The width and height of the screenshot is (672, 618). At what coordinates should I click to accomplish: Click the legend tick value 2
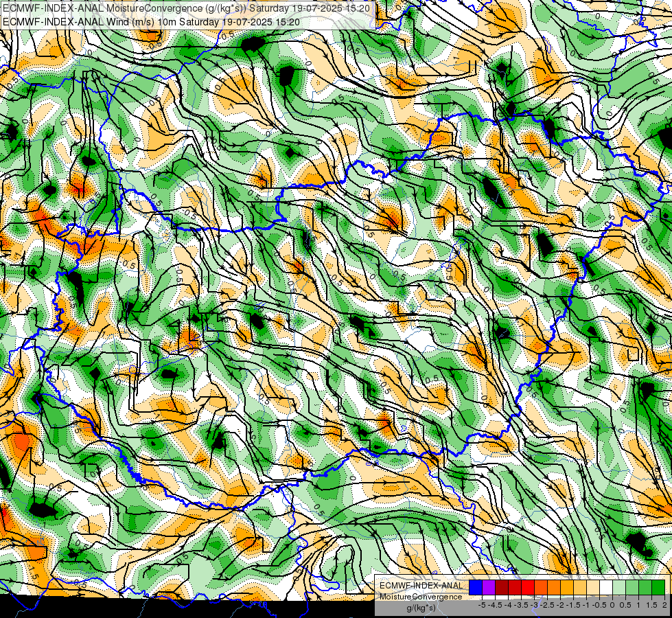click(664, 605)
